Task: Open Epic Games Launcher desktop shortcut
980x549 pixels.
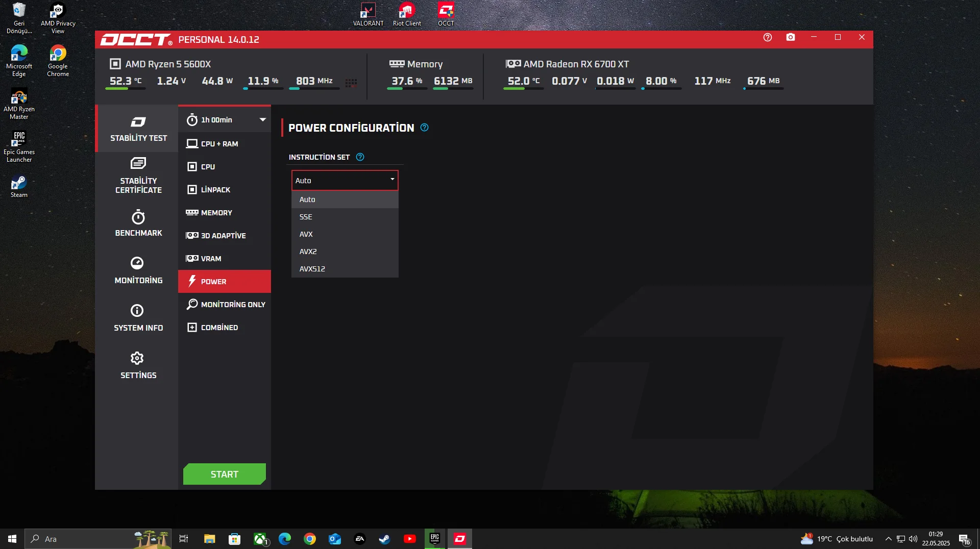Action: pyautogui.click(x=19, y=146)
